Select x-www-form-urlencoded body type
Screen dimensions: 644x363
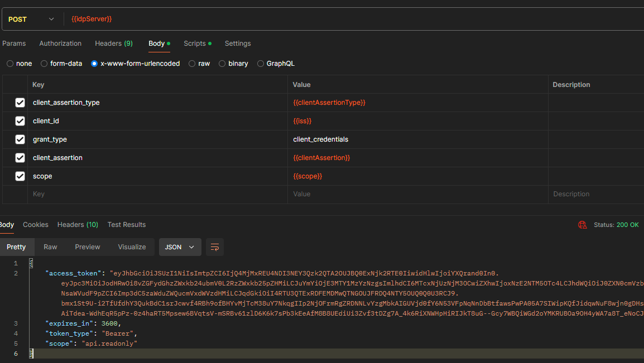[x=136, y=64]
